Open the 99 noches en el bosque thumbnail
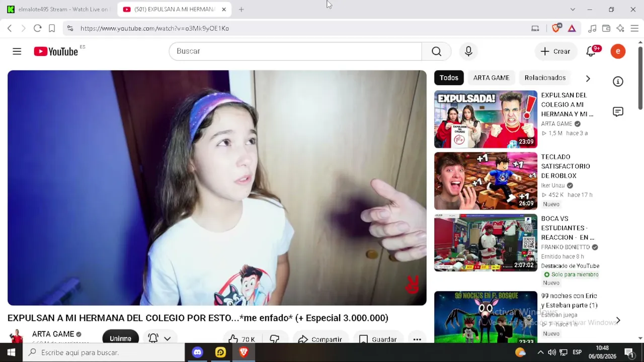The image size is (644, 362). pos(486,317)
